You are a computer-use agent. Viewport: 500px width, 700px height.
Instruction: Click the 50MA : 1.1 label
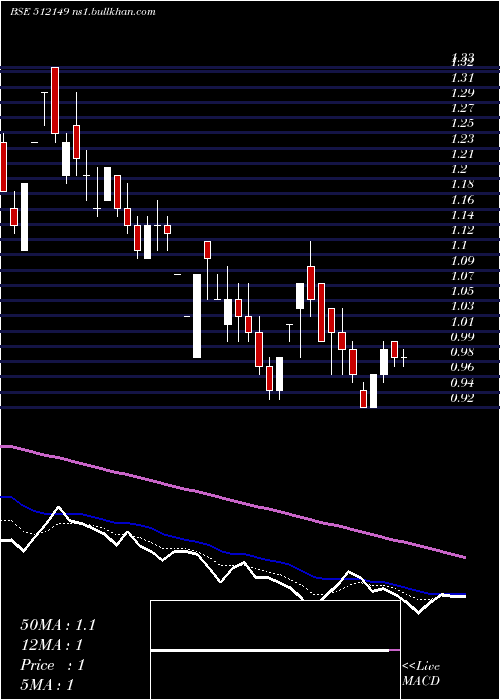click(x=58, y=625)
